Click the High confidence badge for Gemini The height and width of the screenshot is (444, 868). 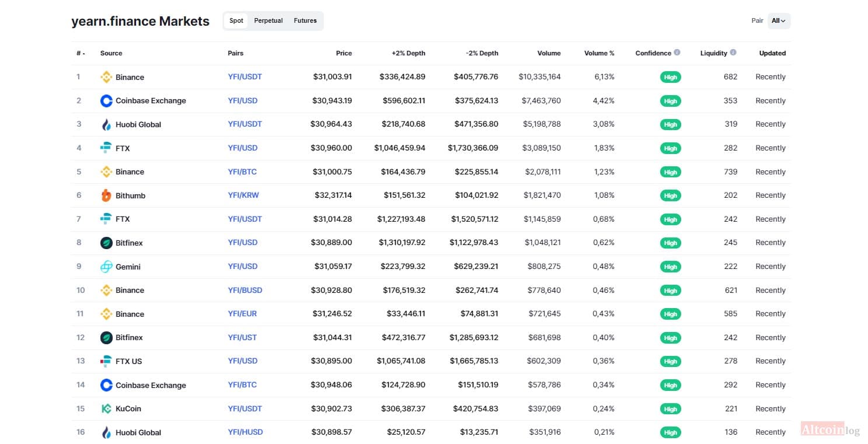pos(671,267)
